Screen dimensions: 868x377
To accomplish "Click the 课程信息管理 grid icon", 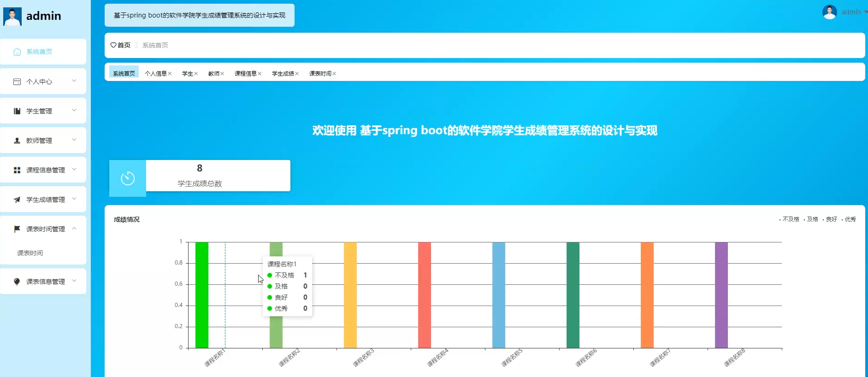I will point(17,170).
